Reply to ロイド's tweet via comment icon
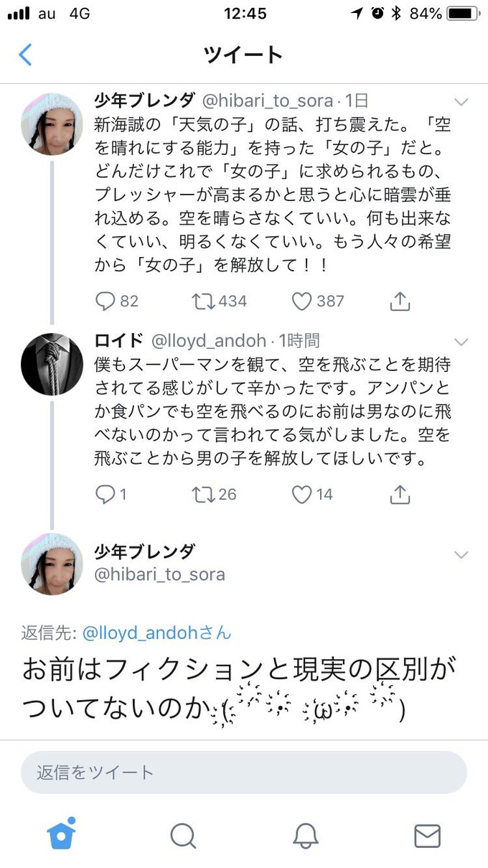The width and height of the screenshot is (488, 868). click(105, 494)
